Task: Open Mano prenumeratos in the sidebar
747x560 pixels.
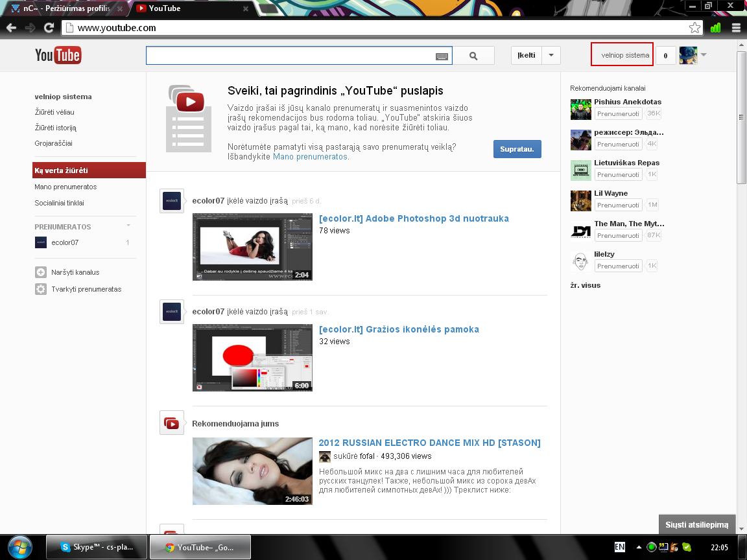Action: click(x=65, y=187)
